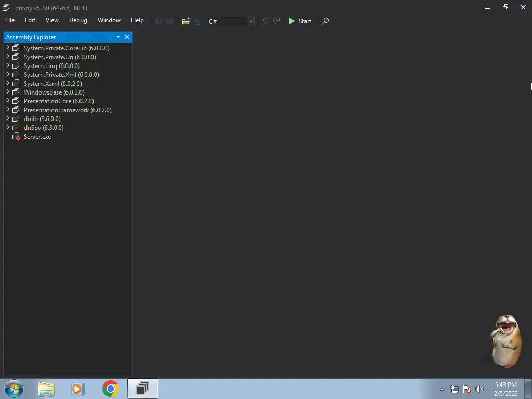
Task: Open Assembly Explorer panel options arrow
Action: click(x=118, y=37)
